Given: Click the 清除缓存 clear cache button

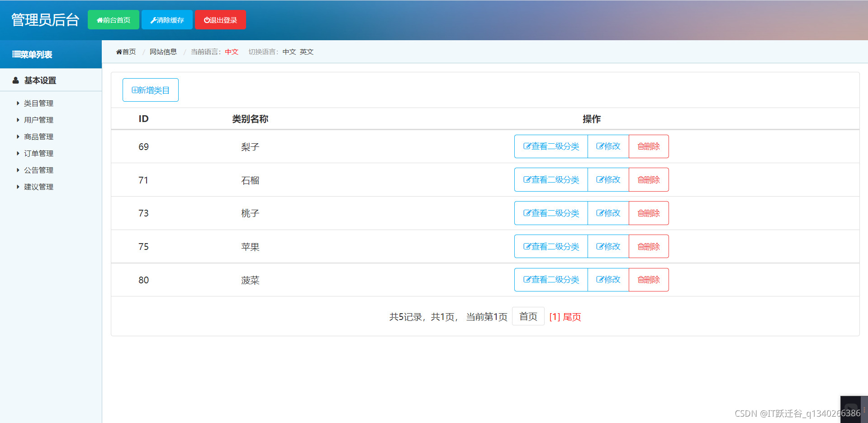Looking at the screenshot, I should click(x=167, y=20).
